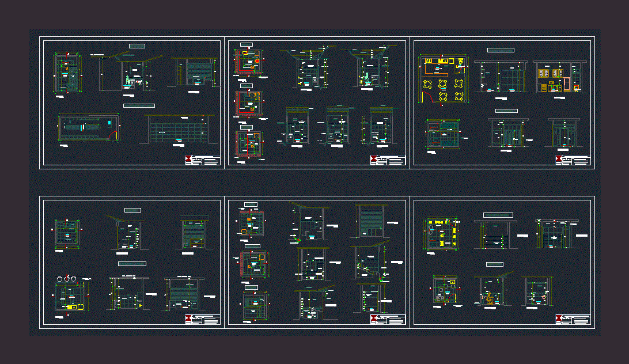The height and width of the screenshot is (364, 629).
Task: Click the red logo in top-middle sheet title block
Action: click(374, 160)
